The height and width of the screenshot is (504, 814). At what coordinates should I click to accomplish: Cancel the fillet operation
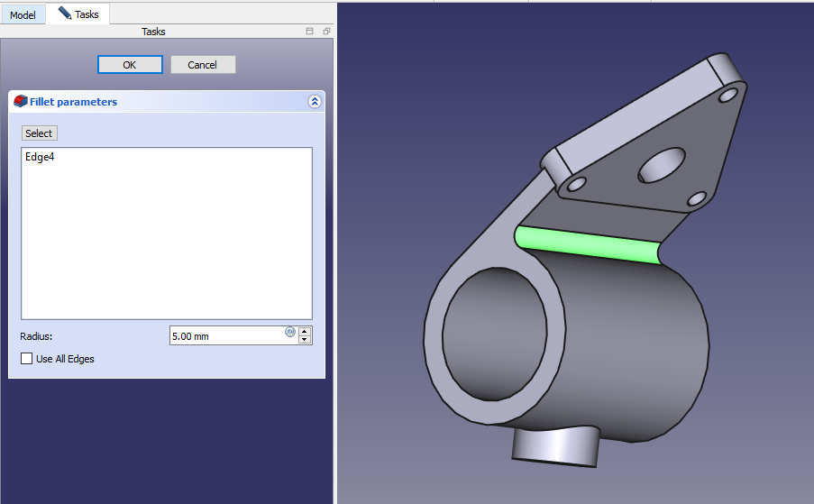pyautogui.click(x=203, y=65)
